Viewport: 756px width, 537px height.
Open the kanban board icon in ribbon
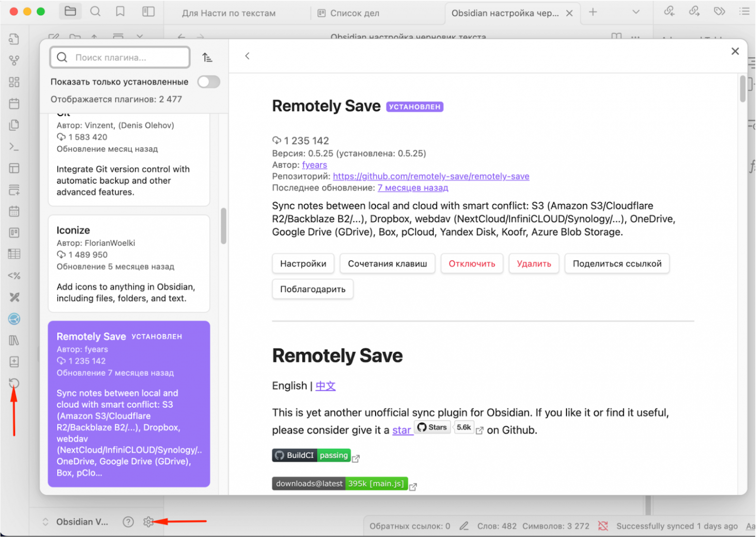[14, 233]
